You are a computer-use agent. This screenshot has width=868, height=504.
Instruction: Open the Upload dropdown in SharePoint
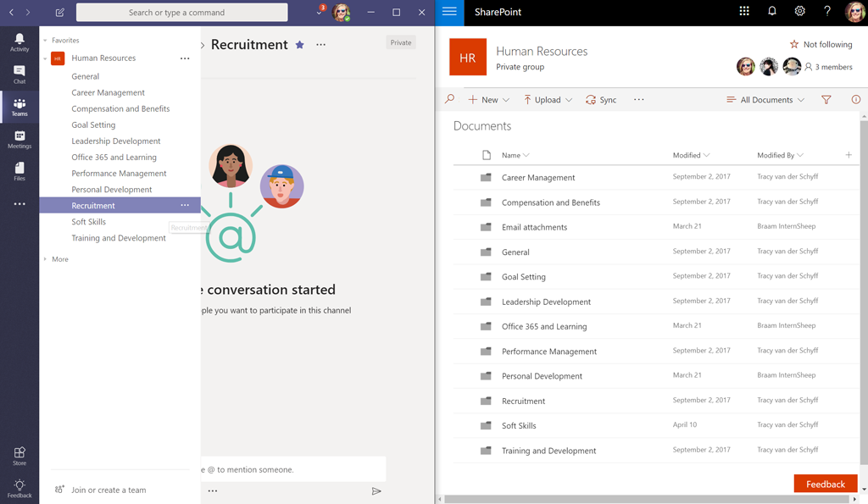coord(548,100)
